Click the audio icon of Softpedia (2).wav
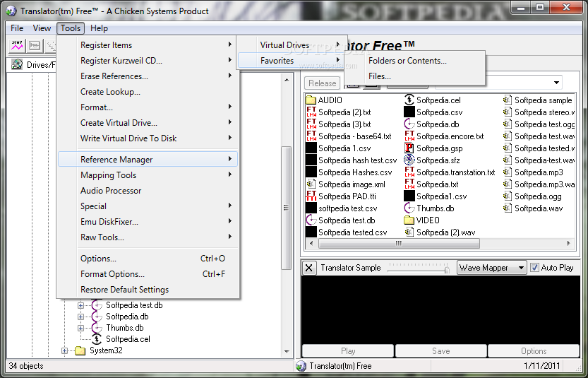This screenshot has width=588, height=378. point(409,232)
